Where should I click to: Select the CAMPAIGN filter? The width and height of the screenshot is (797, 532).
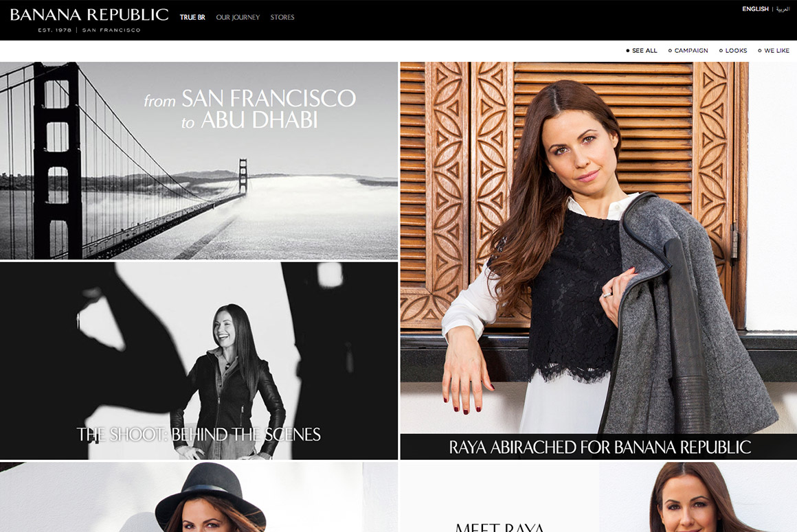[688, 51]
